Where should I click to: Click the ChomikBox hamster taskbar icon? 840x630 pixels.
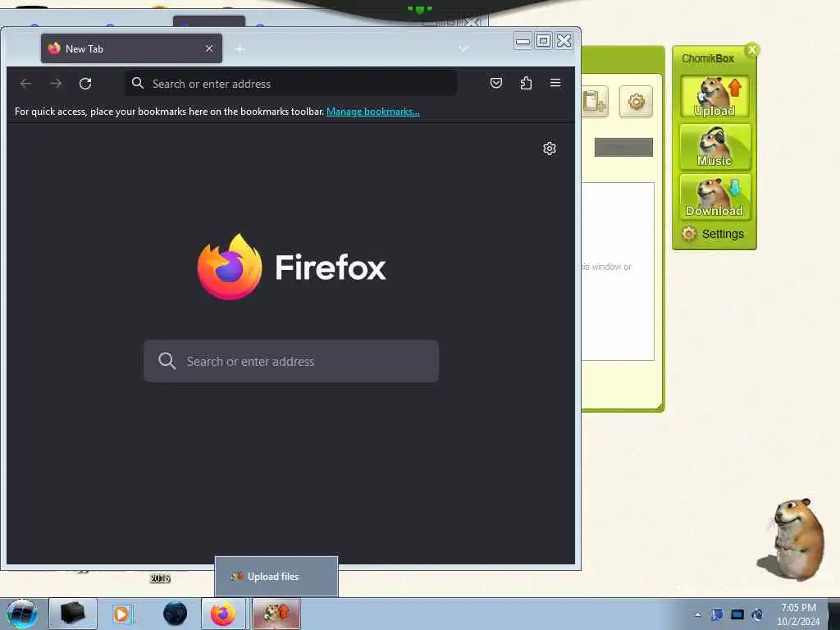tap(276, 614)
